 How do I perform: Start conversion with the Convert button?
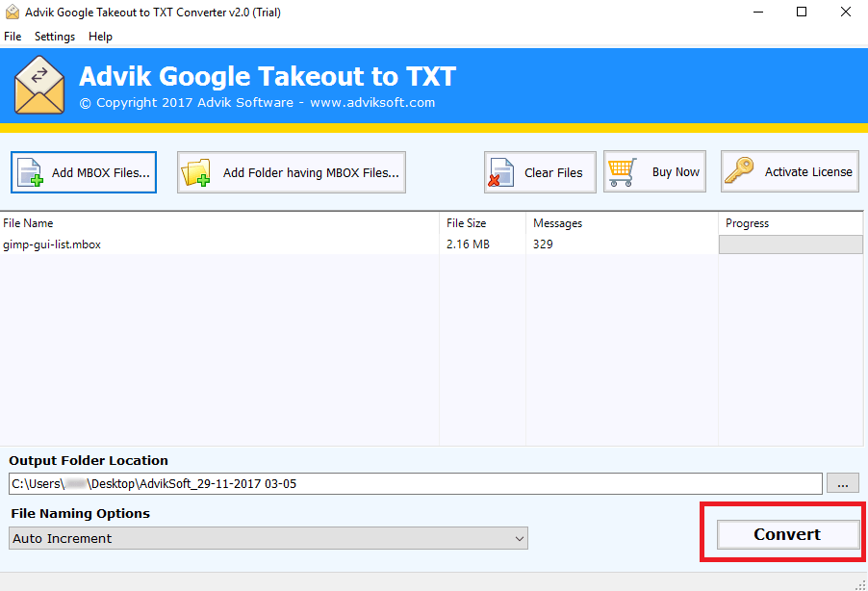point(787,534)
